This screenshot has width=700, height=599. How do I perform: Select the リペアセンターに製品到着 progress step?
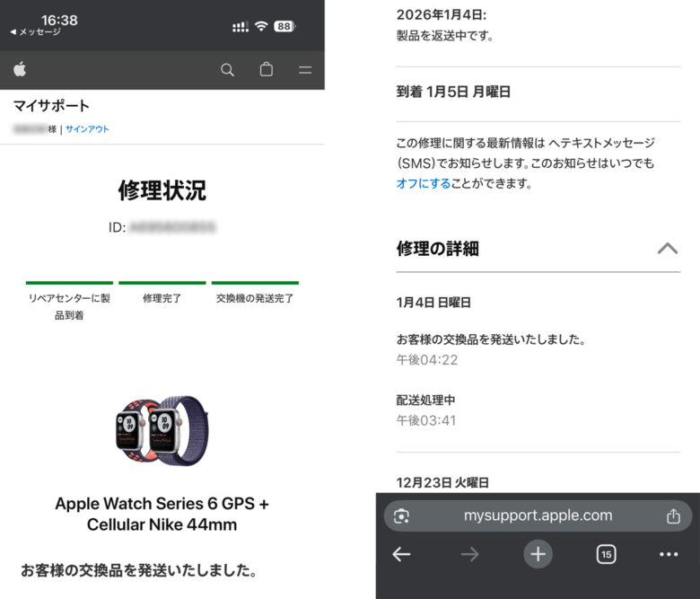pyautogui.click(x=69, y=304)
